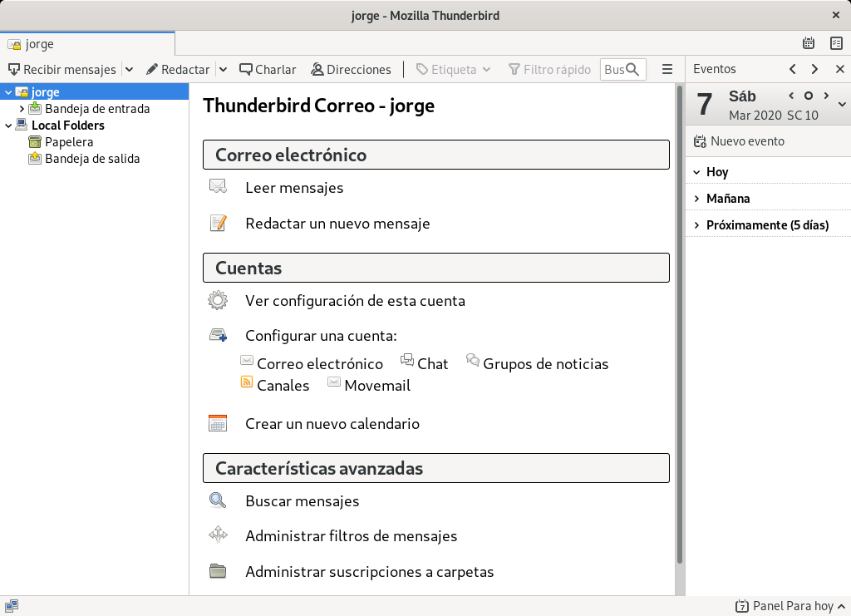
Task: Collapse the Local Folders tree
Action: [8, 125]
